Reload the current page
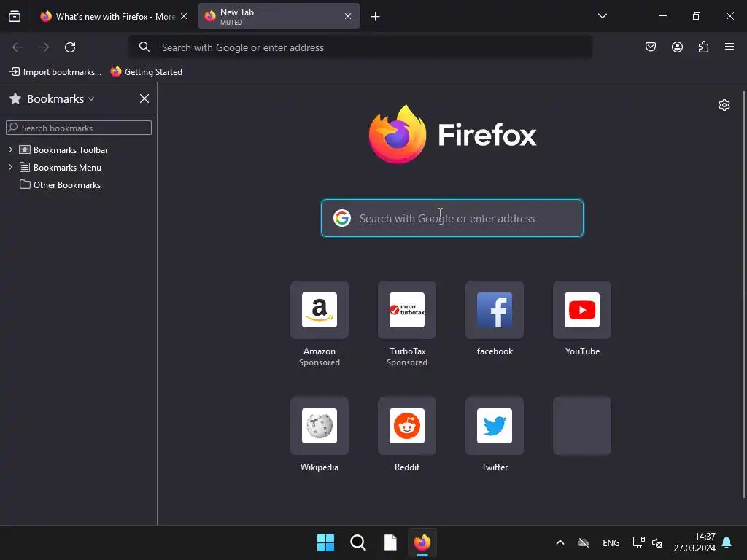This screenshot has width=747, height=560. coord(70,47)
